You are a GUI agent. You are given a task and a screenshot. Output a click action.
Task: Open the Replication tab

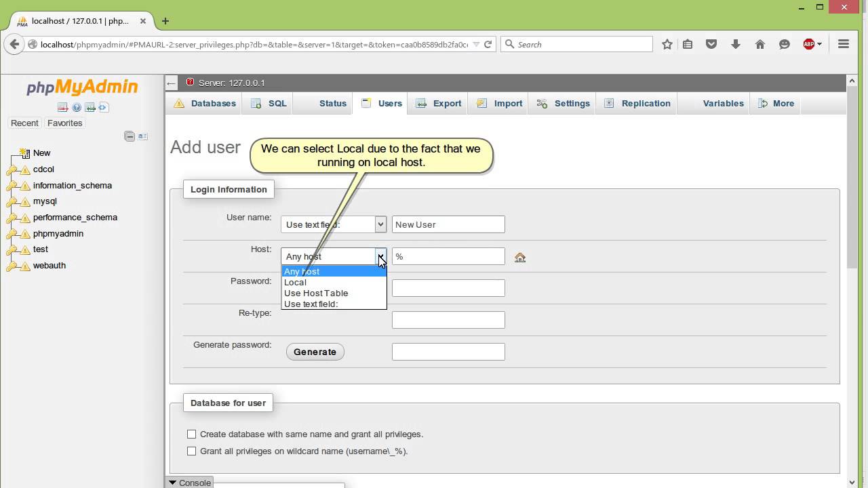(x=646, y=103)
